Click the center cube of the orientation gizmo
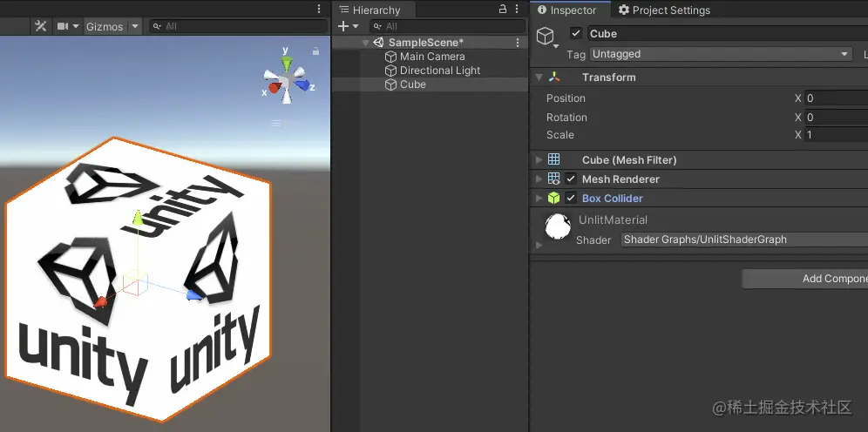The height and width of the screenshot is (432, 868). (x=284, y=83)
